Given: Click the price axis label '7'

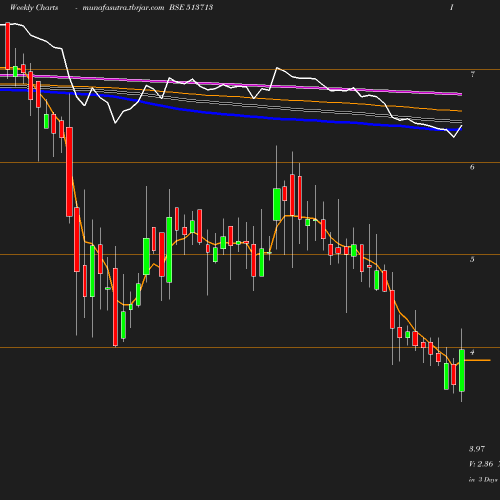Looking at the screenshot, I should [x=472, y=74].
